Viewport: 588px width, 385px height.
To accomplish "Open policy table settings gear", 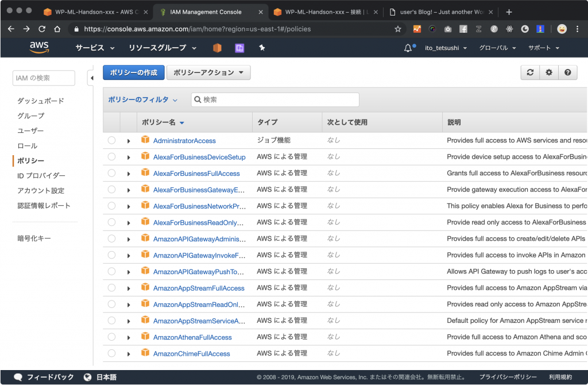I will [x=548, y=72].
